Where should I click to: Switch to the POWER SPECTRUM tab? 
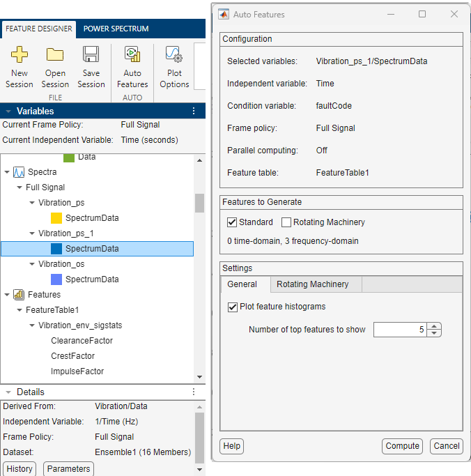click(x=116, y=29)
